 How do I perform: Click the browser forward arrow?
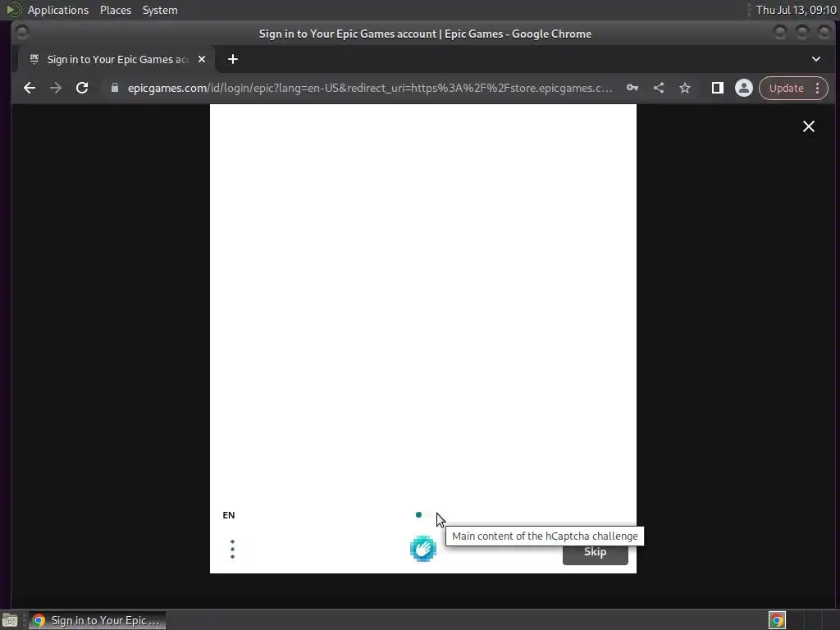[56, 88]
